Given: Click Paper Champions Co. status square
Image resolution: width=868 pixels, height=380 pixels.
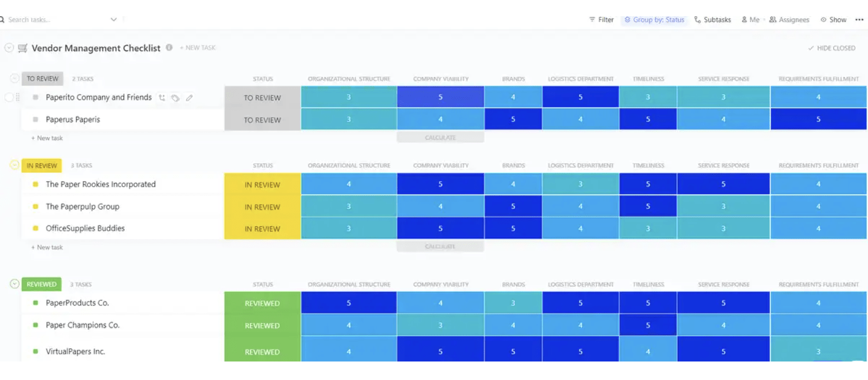Looking at the screenshot, I should point(35,325).
